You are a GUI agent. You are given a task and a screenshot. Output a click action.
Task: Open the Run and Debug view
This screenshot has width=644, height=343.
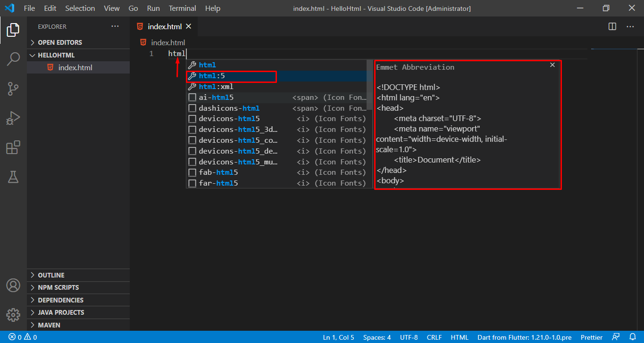(x=13, y=118)
